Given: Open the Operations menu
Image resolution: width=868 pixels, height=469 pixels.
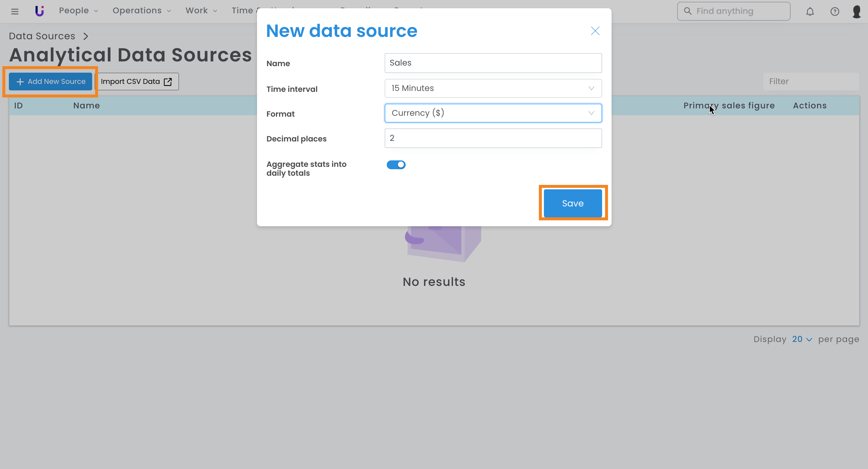Looking at the screenshot, I should [142, 11].
